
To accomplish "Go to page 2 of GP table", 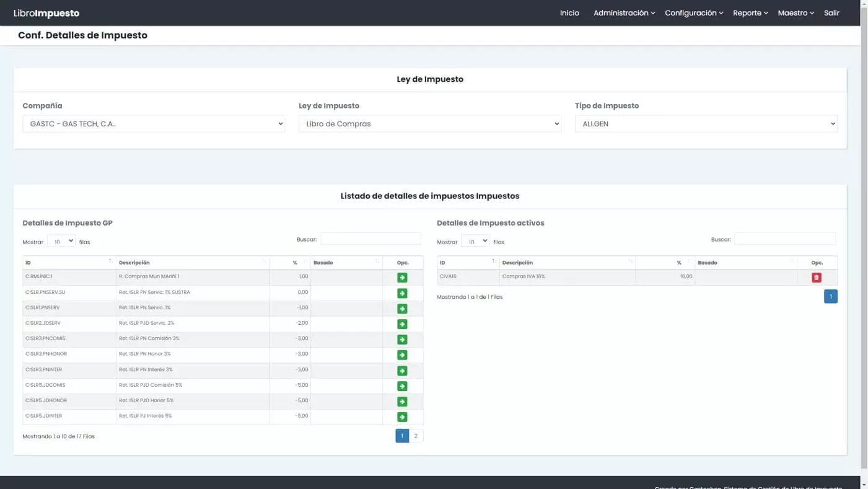I will point(416,436).
